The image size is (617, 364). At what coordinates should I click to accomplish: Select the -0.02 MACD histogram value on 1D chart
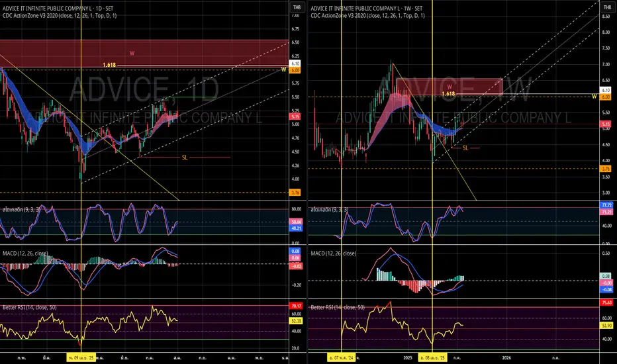coord(296,267)
